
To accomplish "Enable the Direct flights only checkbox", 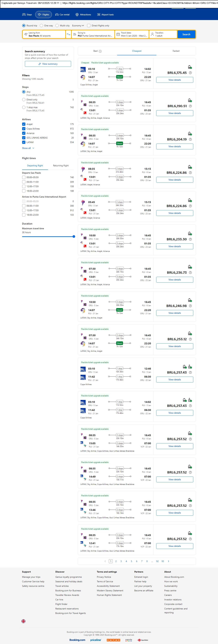I will pos(89,26).
